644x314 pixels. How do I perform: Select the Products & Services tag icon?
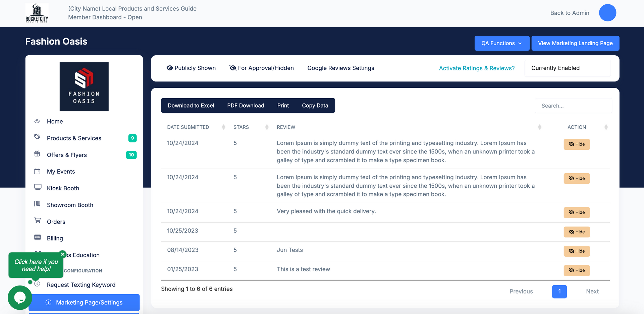click(x=37, y=138)
